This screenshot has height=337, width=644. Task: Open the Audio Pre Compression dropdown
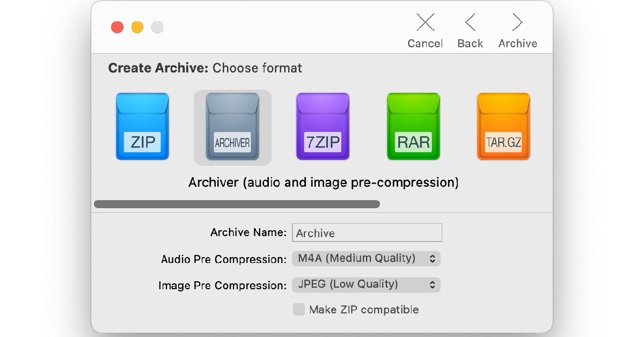pyautogui.click(x=366, y=259)
